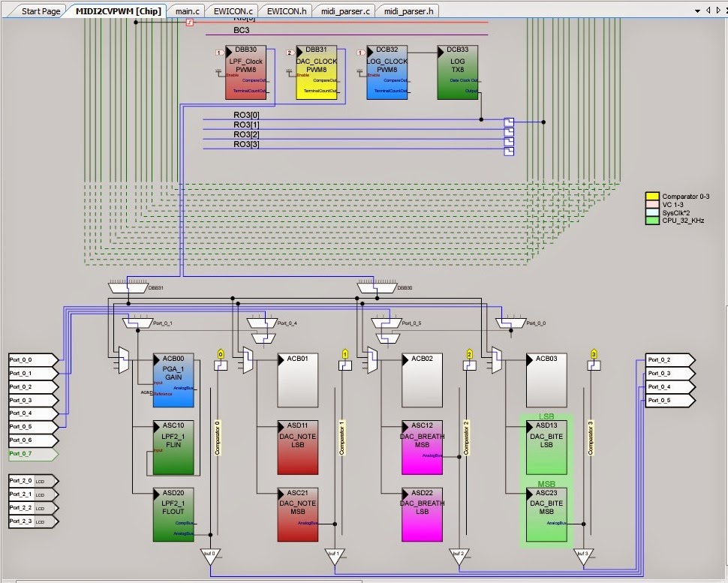The width and height of the screenshot is (728, 583).
Task: Open the EWICON.h tab
Action: [287, 11]
